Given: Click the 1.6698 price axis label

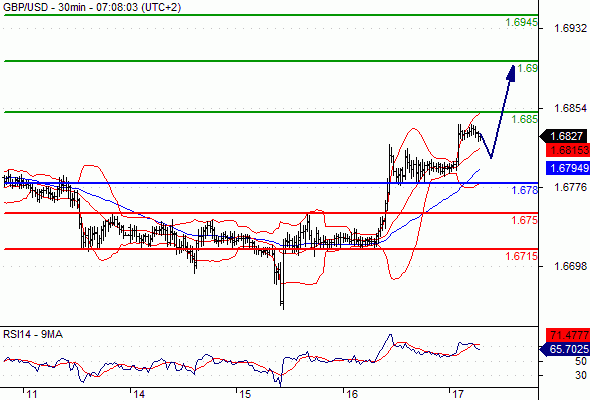Looking at the screenshot, I should point(570,266).
